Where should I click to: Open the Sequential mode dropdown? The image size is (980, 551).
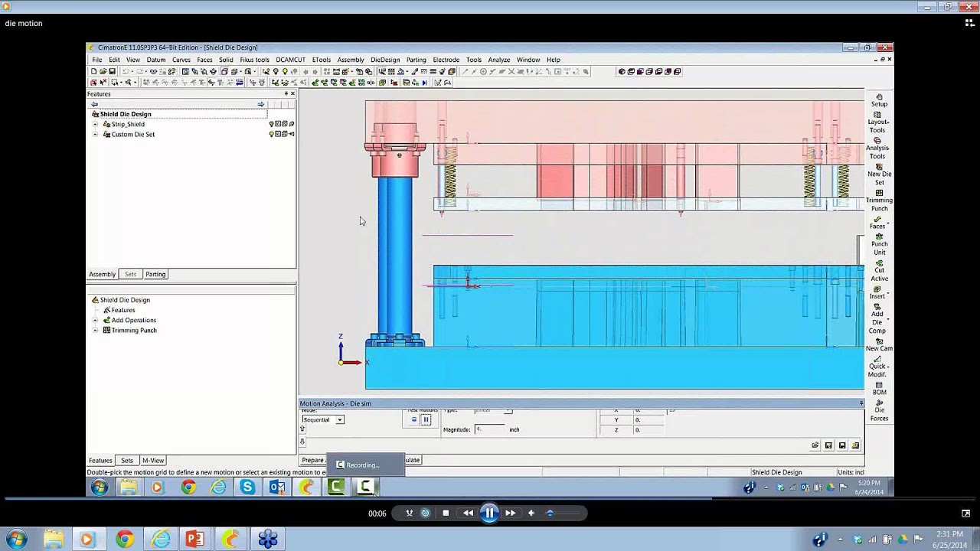(340, 419)
